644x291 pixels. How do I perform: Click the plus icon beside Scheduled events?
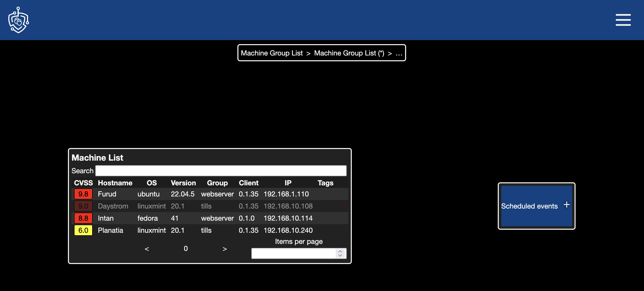tap(567, 205)
